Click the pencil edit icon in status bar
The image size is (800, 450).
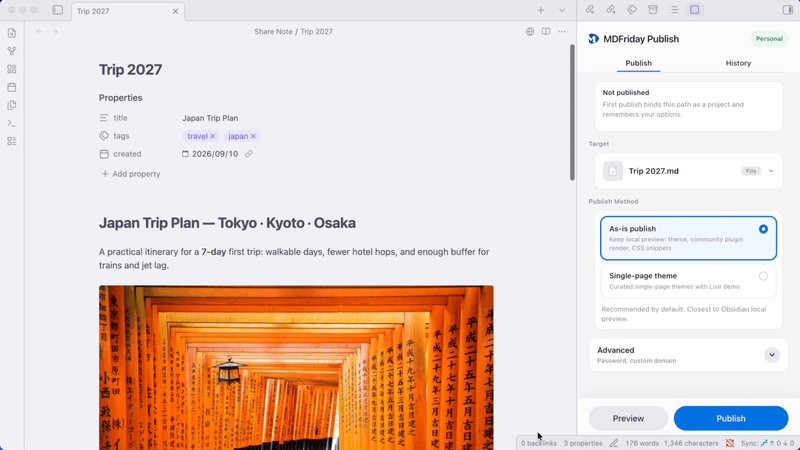tap(614, 443)
